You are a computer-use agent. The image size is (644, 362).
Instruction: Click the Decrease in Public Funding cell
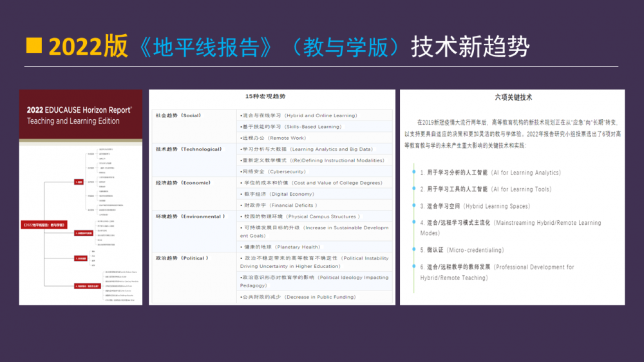coord(298,298)
